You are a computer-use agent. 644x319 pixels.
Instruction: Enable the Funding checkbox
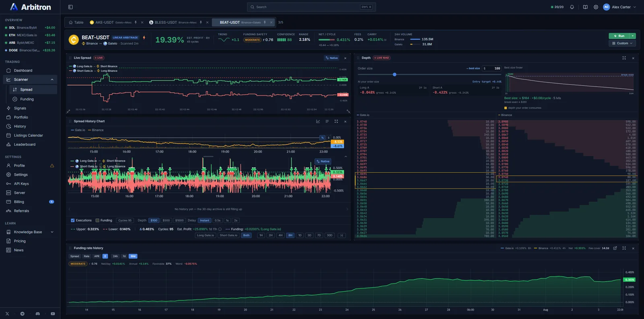click(x=97, y=220)
